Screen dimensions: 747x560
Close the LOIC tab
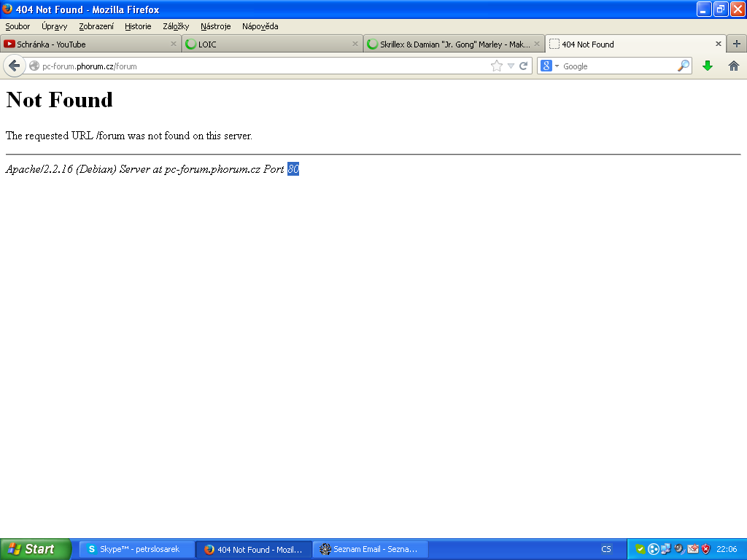click(355, 44)
